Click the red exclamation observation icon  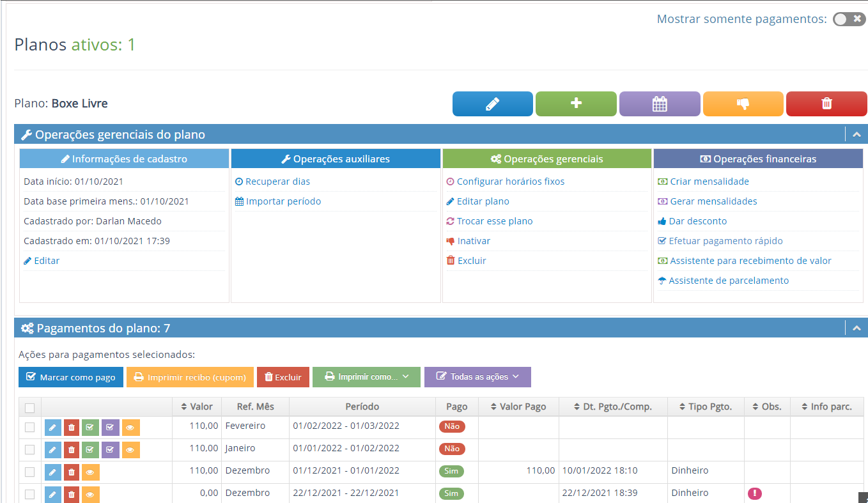754,493
